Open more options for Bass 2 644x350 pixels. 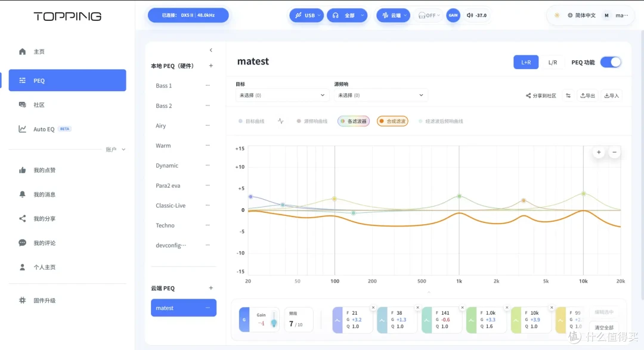tap(208, 106)
